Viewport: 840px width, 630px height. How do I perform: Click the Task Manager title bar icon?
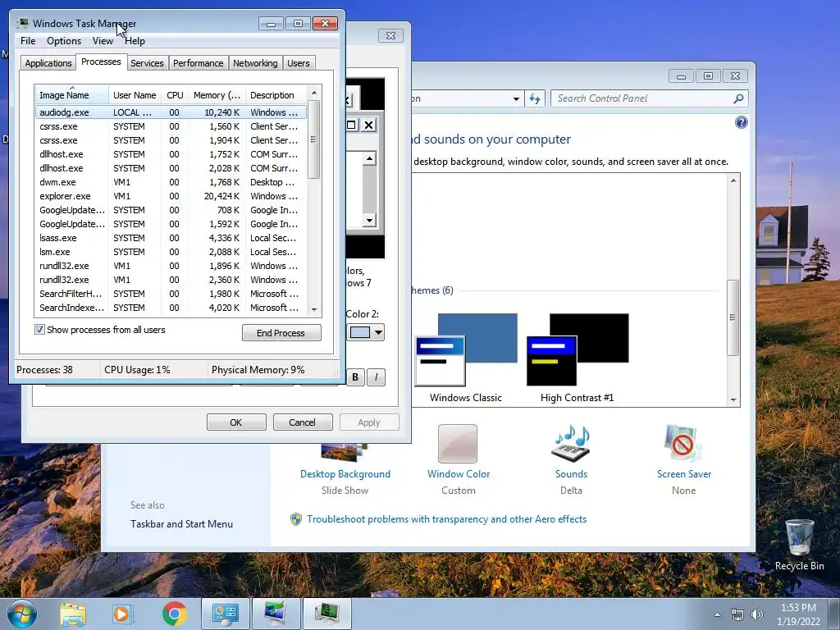[23, 23]
